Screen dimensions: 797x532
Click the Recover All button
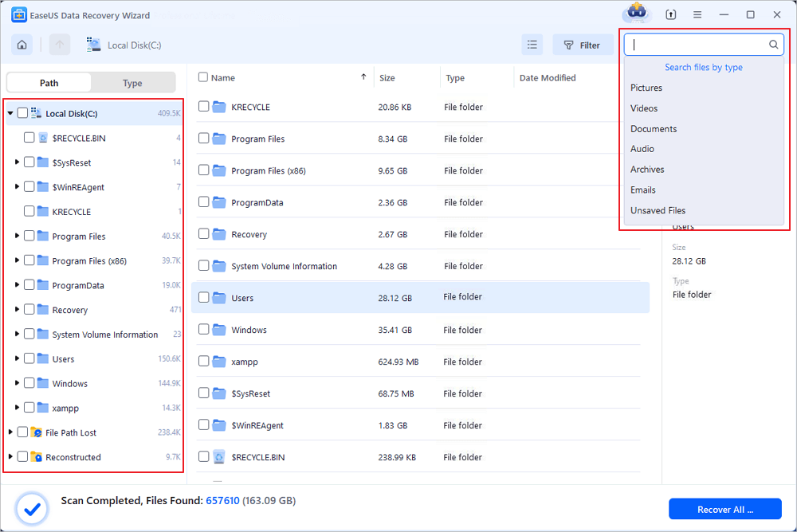click(x=724, y=508)
